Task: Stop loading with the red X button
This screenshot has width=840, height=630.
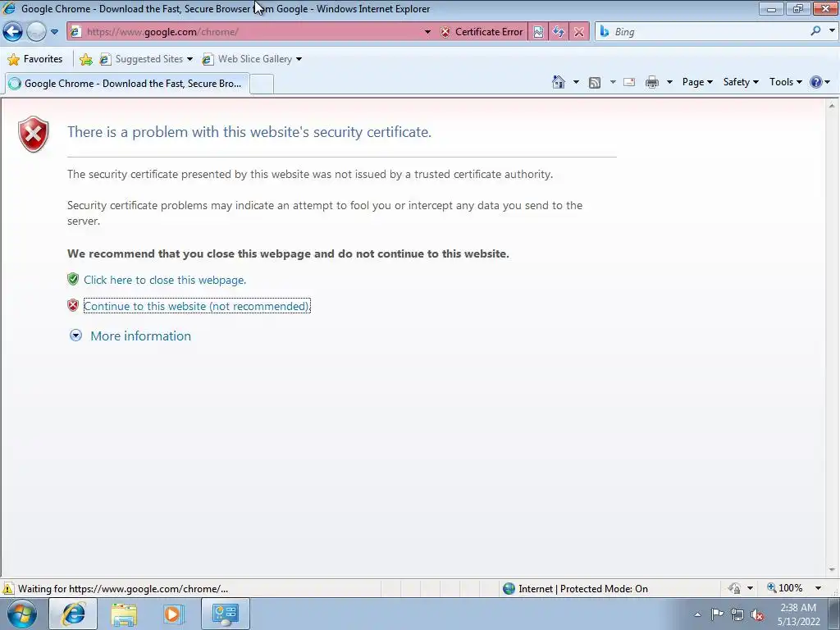Action: (x=579, y=32)
